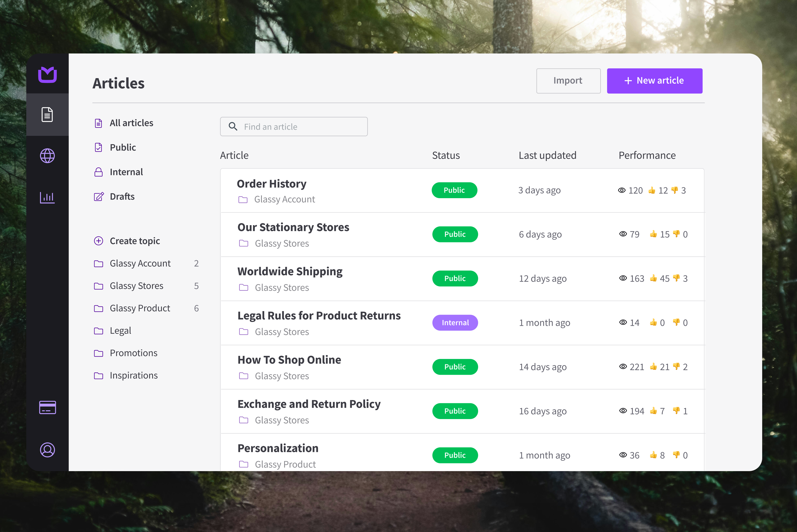Click thumbs down icon in How To Shop Online row
The image size is (797, 532).
click(676, 367)
